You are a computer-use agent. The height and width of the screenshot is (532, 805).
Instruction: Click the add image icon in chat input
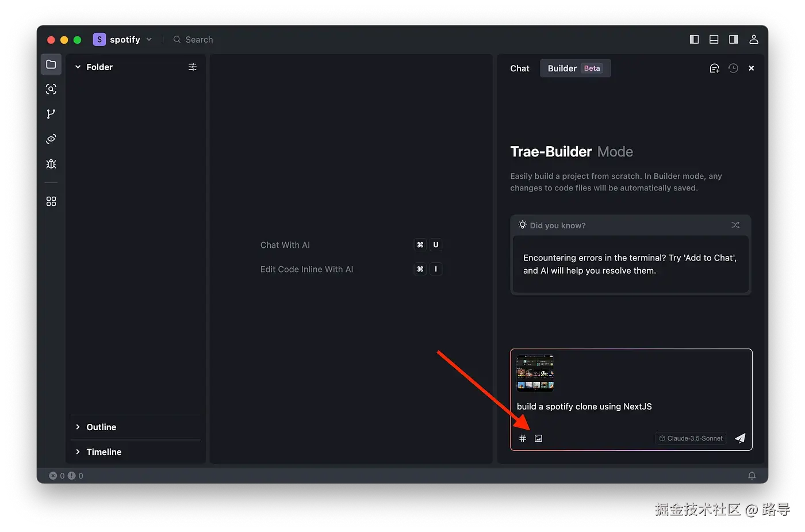pyautogui.click(x=538, y=438)
